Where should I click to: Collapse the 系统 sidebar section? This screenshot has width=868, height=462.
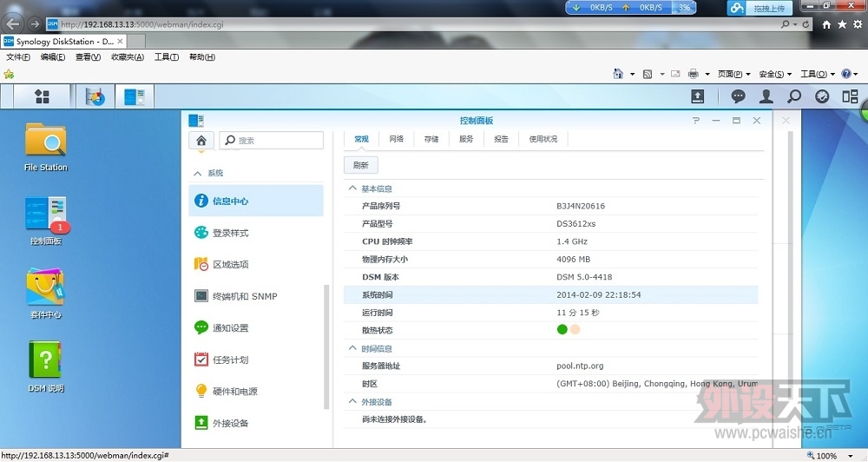coord(198,174)
